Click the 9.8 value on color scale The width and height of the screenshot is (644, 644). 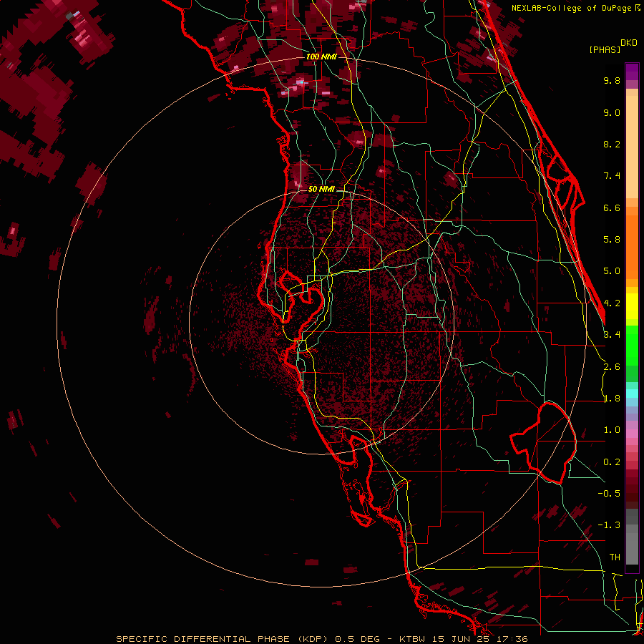pyautogui.click(x=612, y=80)
